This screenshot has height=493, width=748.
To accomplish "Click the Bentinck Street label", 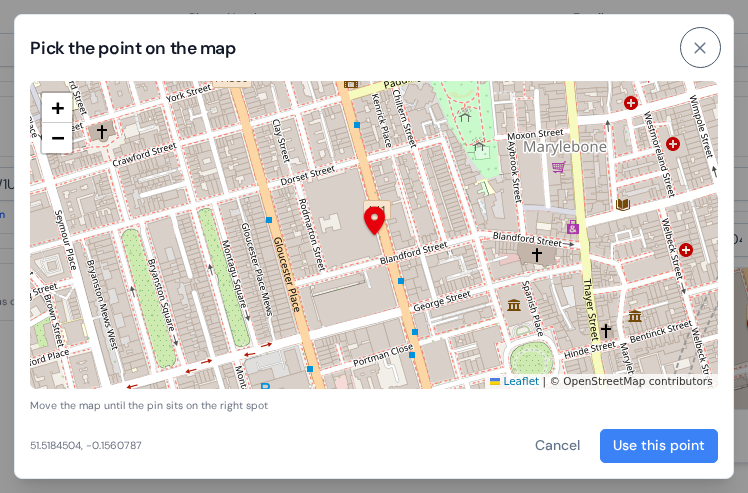I will pos(661,332).
